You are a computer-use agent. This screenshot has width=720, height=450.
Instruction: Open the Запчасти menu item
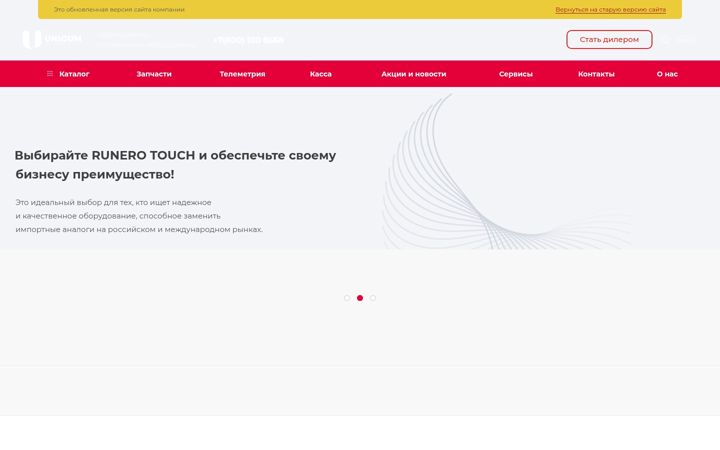[x=154, y=74]
